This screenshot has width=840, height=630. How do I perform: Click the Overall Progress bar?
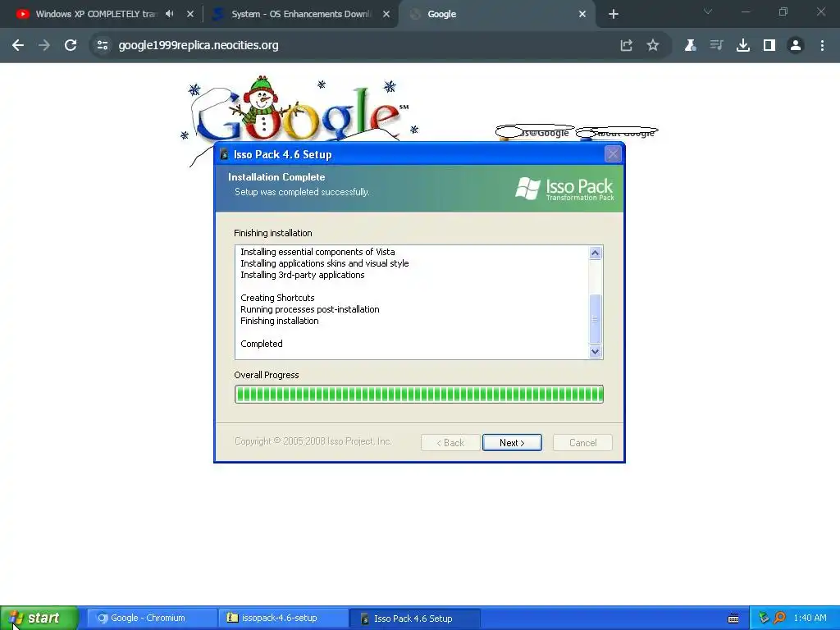click(419, 395)
